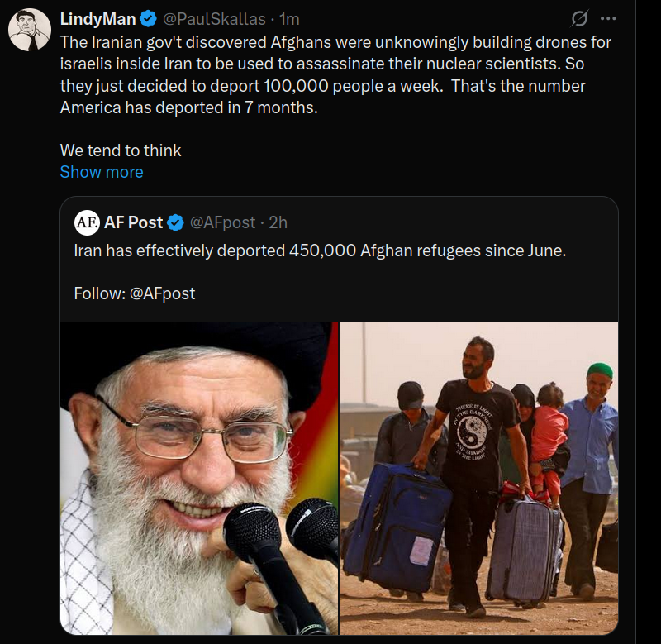The height and width of the screenshot is (644, 661).
Task: Open AF Post display name
Action: [x=133, y=222]
